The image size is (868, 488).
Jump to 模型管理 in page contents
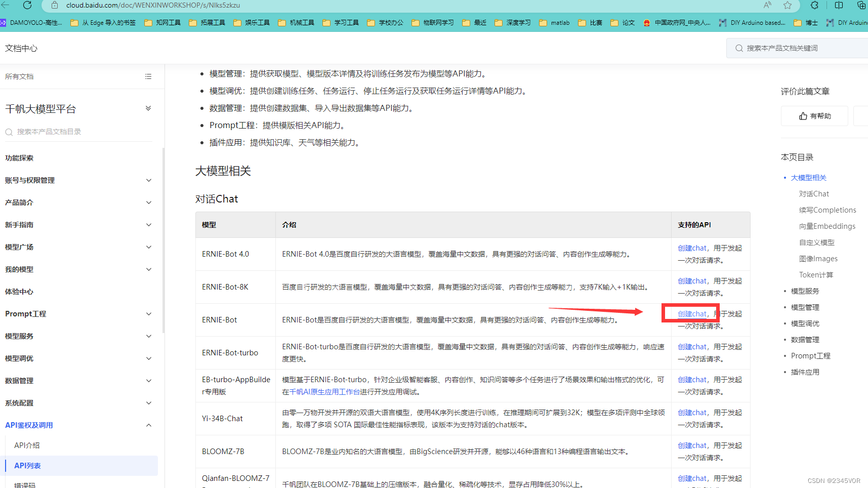click(x=805, y=307)
